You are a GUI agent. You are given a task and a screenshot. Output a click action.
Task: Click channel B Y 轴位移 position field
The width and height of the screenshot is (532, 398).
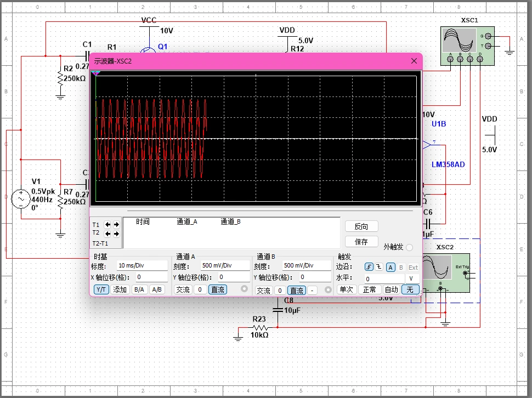[x=315, y=277]
